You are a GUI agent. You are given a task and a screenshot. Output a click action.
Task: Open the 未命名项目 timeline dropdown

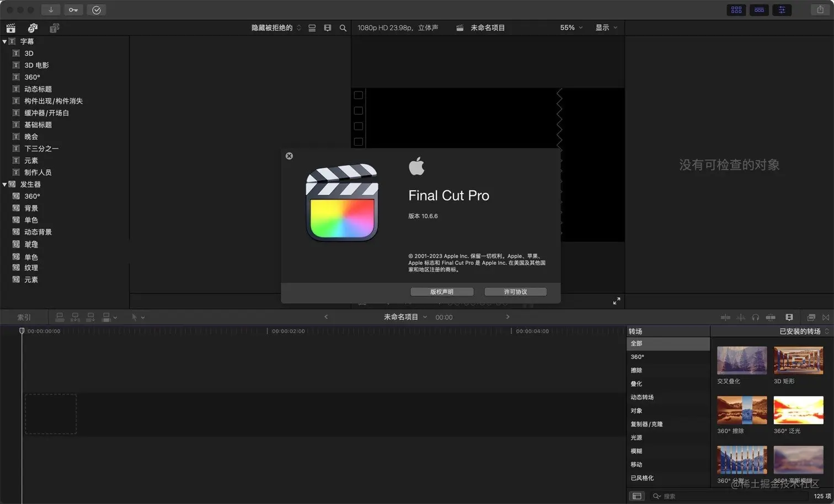(x=405, y=317)
